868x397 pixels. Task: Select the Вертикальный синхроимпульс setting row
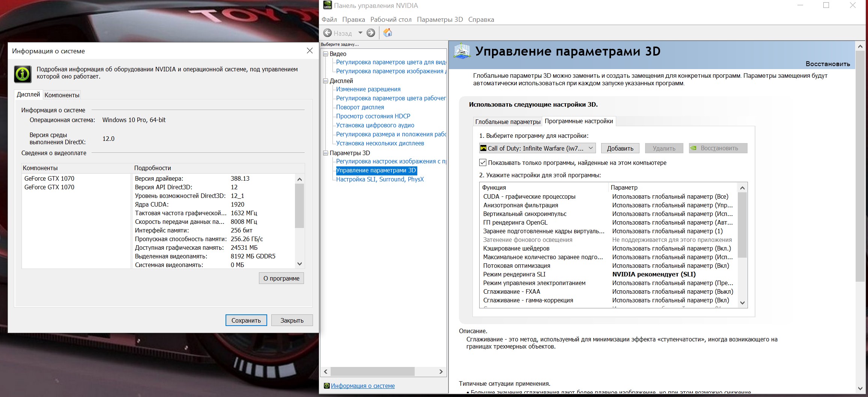tap(608, 214)
